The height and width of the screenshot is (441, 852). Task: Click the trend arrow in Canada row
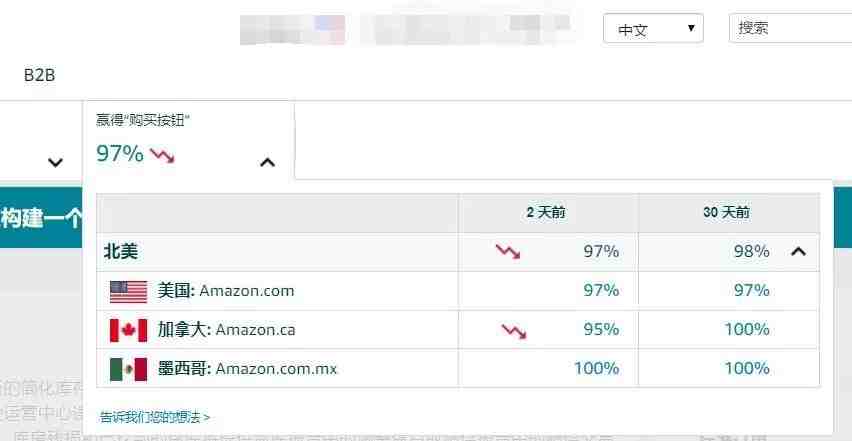(x=513, y=331)
